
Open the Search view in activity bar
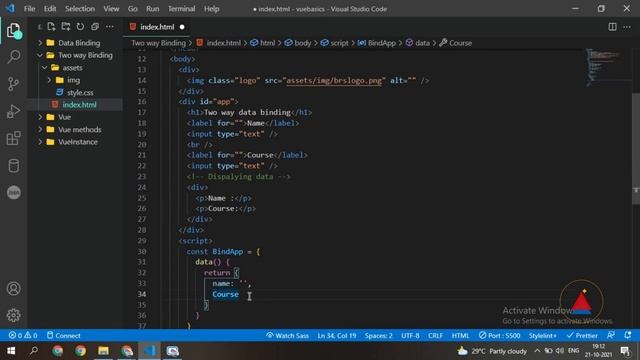tap(13, 56)
